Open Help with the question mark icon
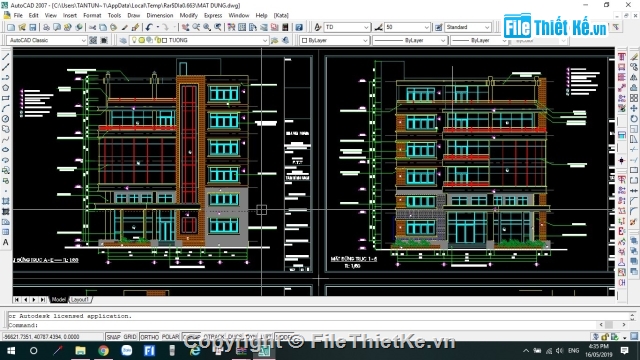Image resolution: width=640 pixels, height=360 pixels. pyautogui.click(x=299, y=27)
